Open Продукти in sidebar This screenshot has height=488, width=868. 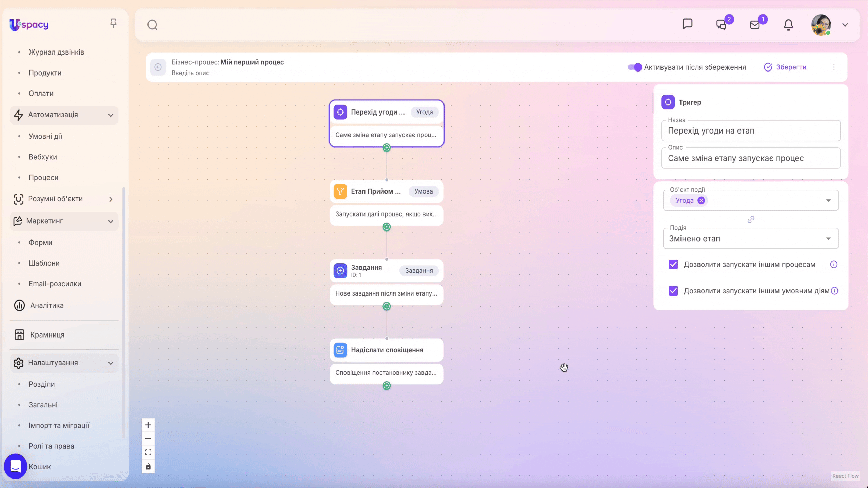coord(45,73)
